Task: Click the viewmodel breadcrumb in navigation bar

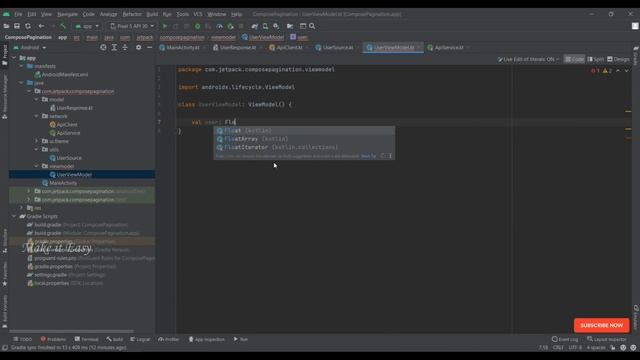Action: pyautogui.click(x=223, y=37)
